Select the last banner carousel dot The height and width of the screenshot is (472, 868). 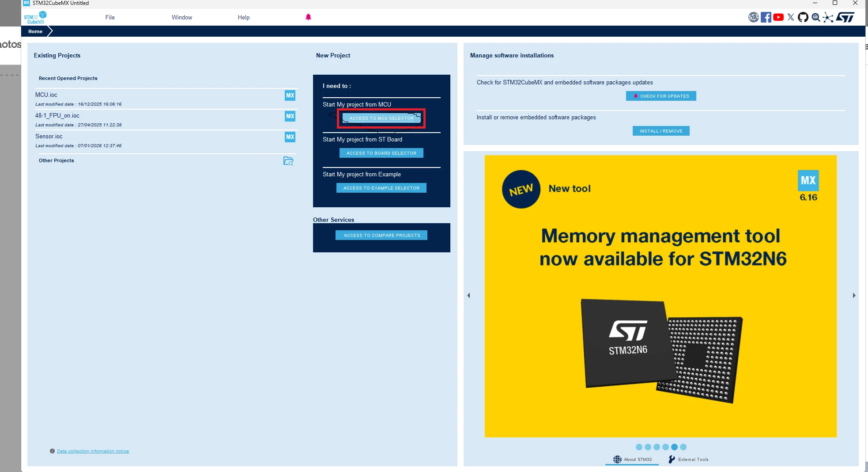click(683, 447)
